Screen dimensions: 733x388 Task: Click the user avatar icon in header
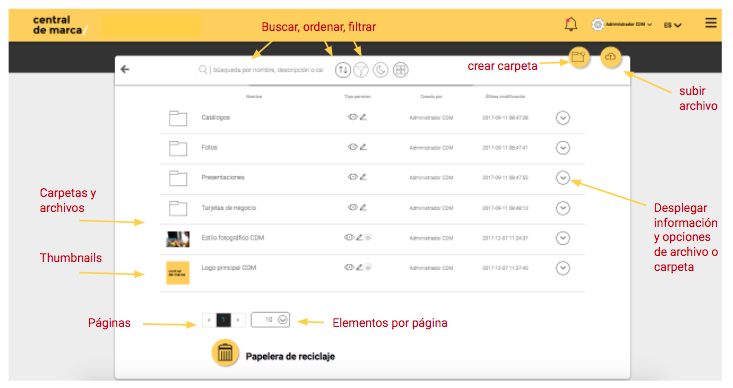click(597, 24)
